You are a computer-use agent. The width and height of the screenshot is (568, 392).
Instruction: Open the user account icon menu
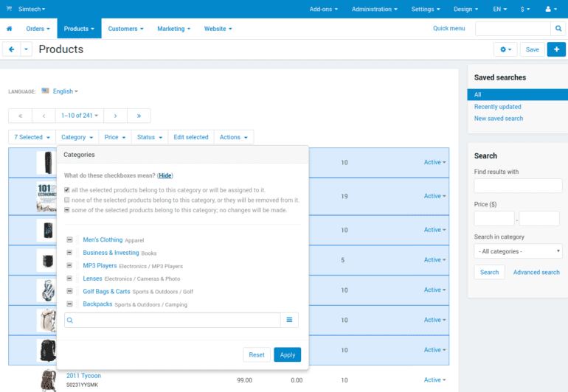(551, 9)
